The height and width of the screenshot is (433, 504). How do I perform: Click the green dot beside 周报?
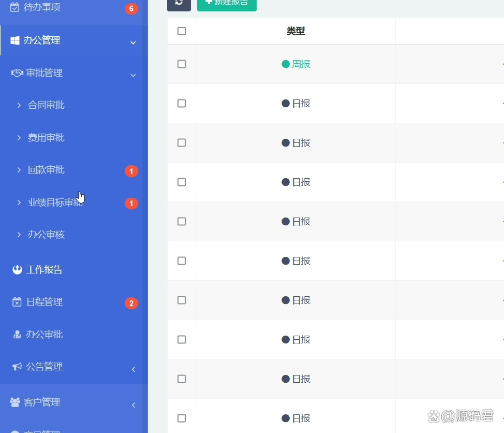pos(286,64)
